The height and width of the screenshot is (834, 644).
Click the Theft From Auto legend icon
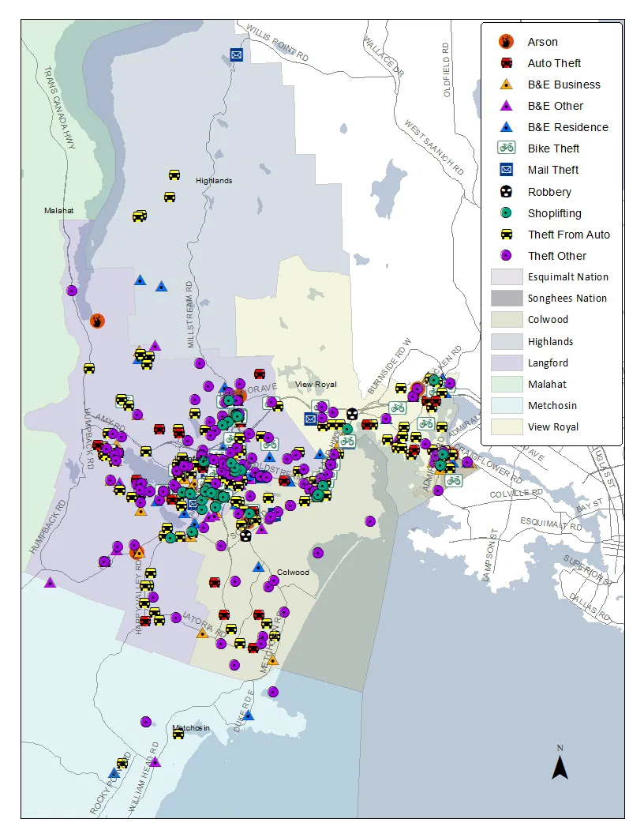click(x=507, y=234)
